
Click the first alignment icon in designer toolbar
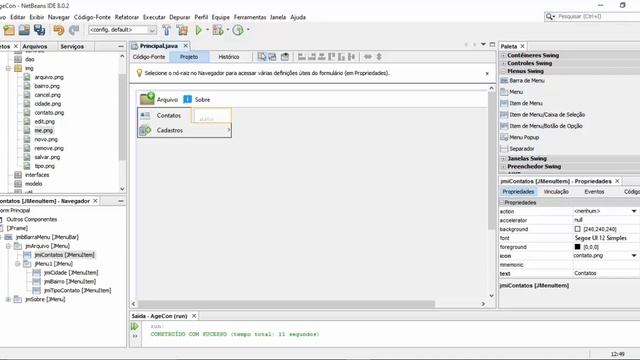click(302, 57)
